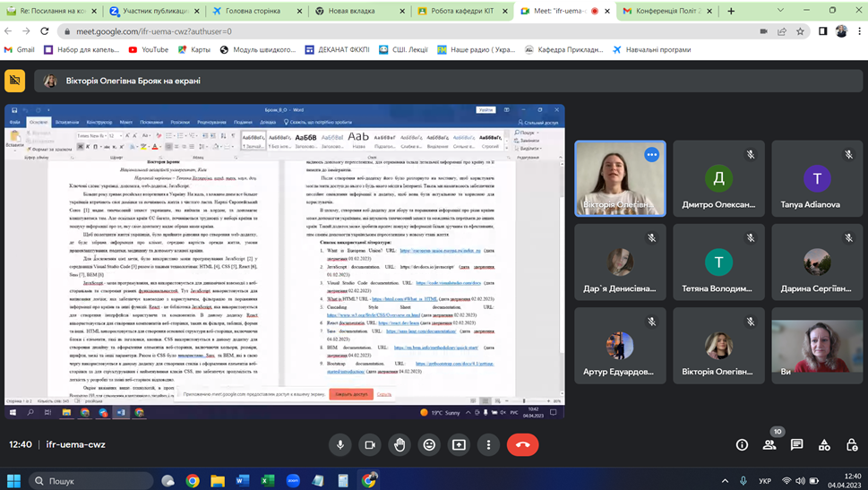Bookmark this page star icon
The width and height of the screenshot is (868, 490).
[x=800, y=31]
